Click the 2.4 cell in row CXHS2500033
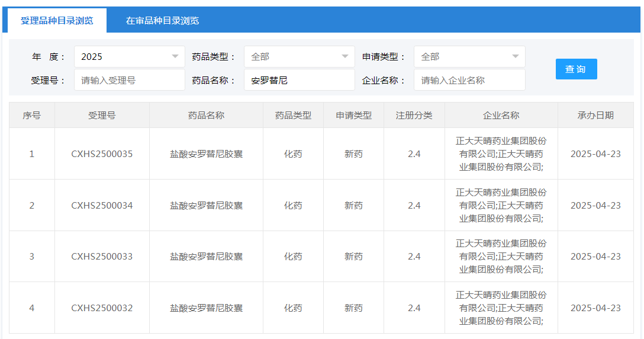 (414, 256)
